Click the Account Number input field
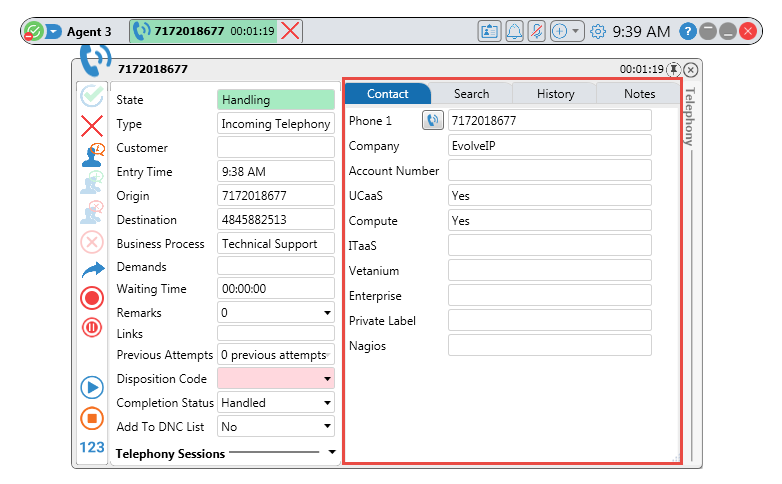 (549, 171)
